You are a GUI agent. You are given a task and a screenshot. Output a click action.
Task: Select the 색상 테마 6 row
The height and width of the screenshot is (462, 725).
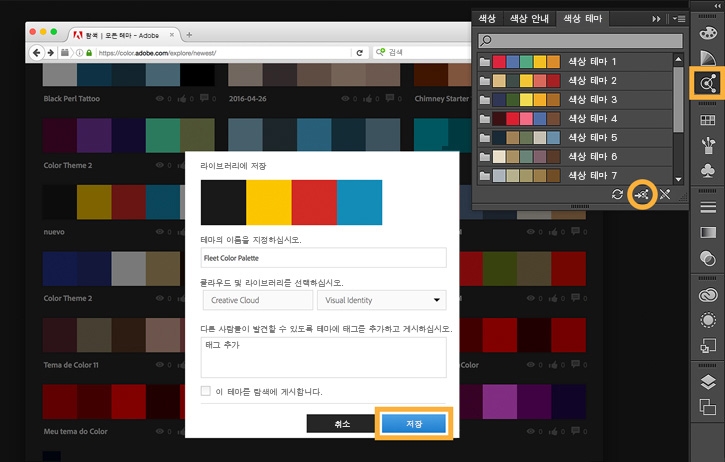[575, 156]
